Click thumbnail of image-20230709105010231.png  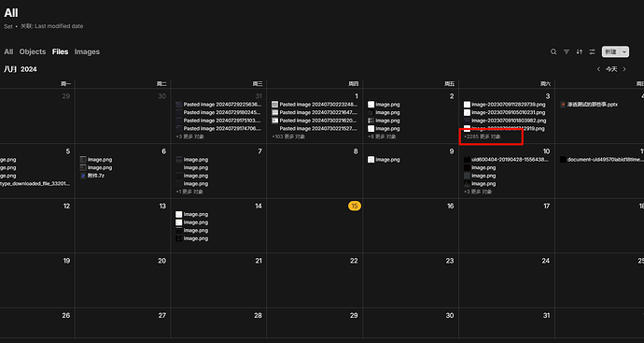[467, 112]
